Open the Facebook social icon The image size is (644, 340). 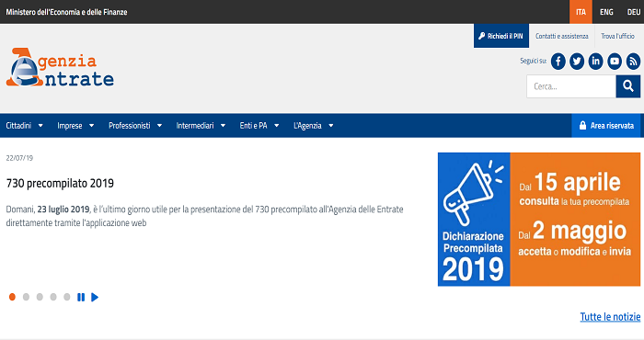(558, 62)
